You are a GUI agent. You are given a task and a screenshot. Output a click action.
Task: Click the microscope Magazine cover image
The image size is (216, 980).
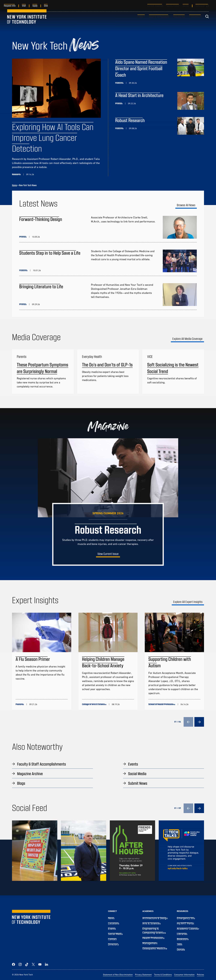108,471
